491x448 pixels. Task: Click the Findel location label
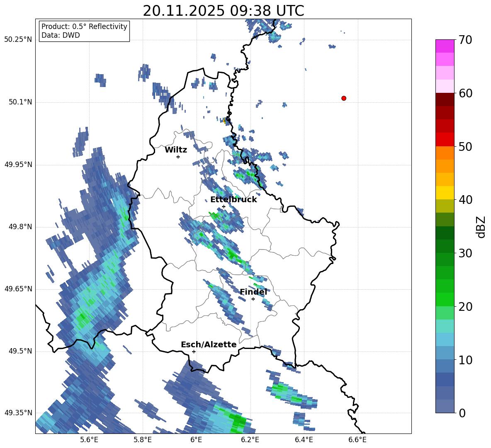[x=253, y=292]
